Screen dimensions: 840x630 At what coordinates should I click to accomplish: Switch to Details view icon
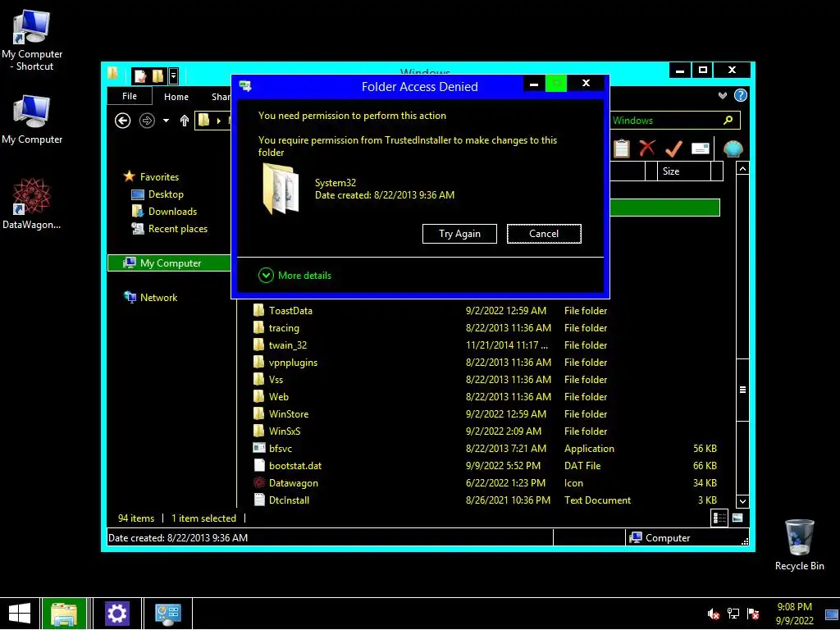coord(719,518)
